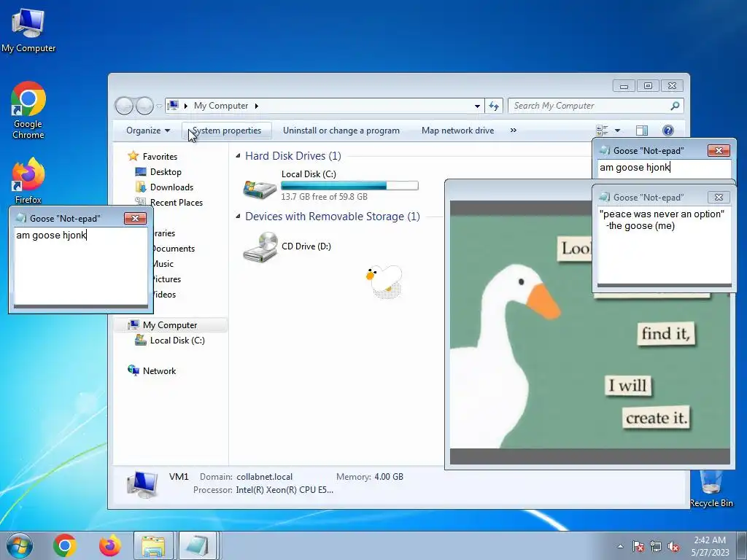Open the taskbar clock showing 2:42 AM
747x560 pixels.
tap(710, 546)
